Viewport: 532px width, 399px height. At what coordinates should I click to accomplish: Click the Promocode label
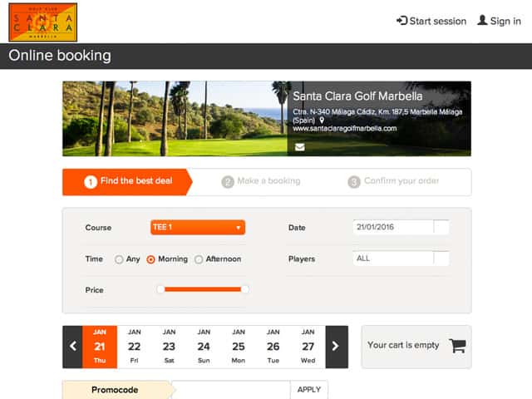pos(115,390)
